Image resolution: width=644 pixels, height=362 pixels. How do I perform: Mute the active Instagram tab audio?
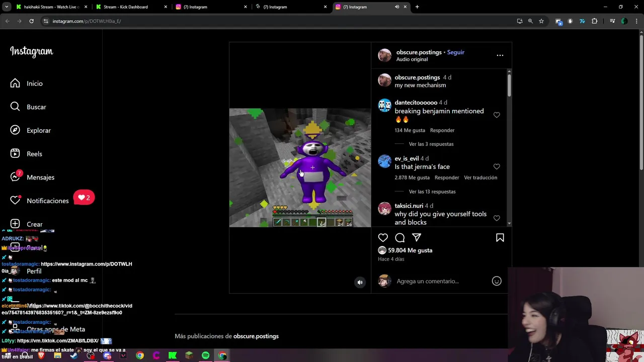point(397,7)
